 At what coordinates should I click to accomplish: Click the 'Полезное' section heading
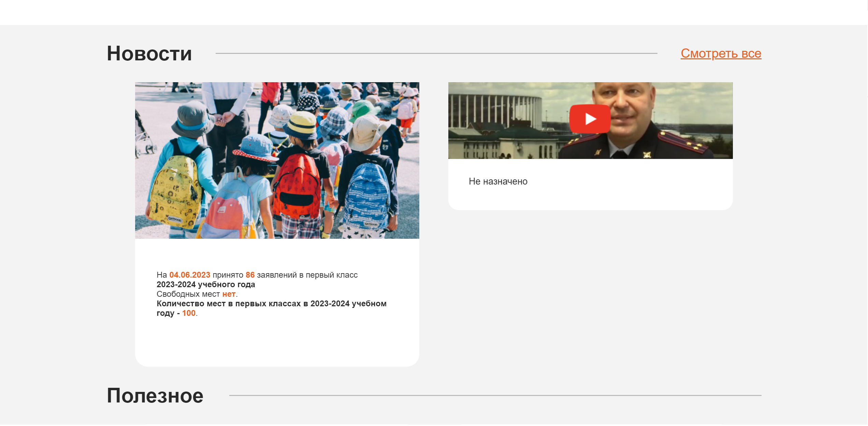tap(155, 396)
